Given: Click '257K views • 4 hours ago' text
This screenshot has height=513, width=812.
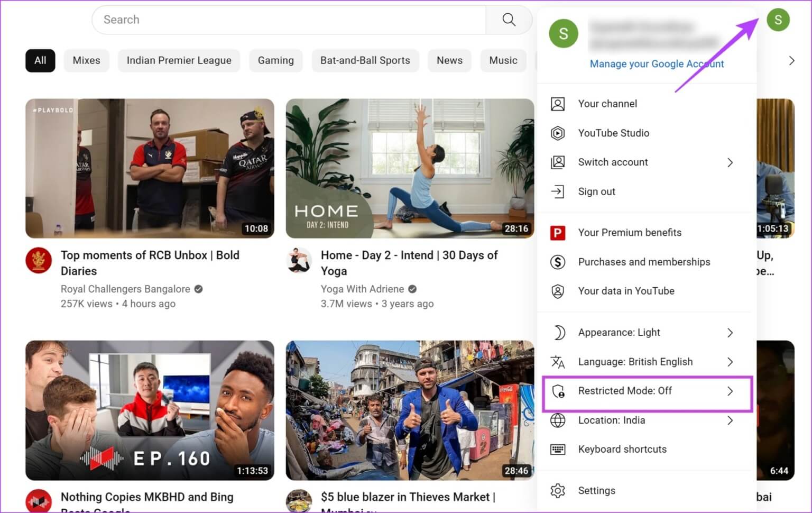Looking at the screenshot, I should 118,304.
